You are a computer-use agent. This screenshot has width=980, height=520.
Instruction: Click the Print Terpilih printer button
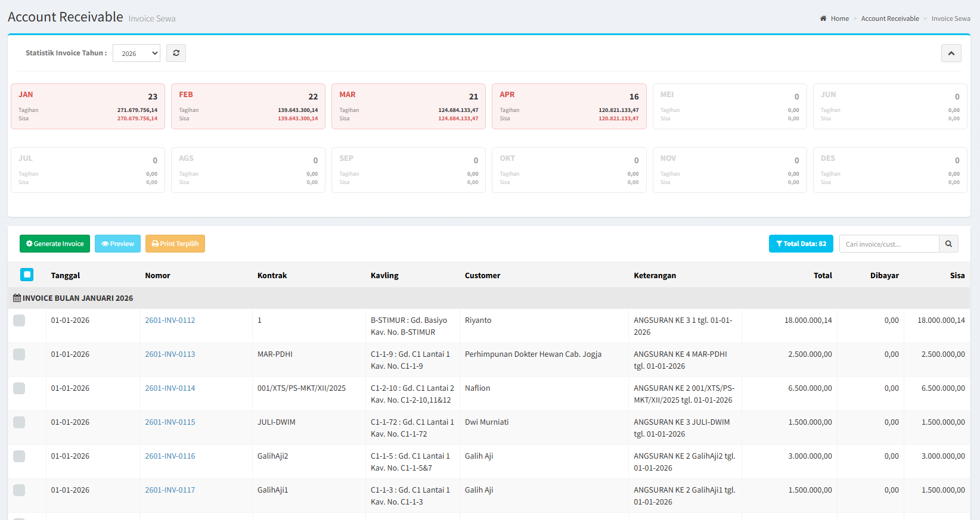175,244
